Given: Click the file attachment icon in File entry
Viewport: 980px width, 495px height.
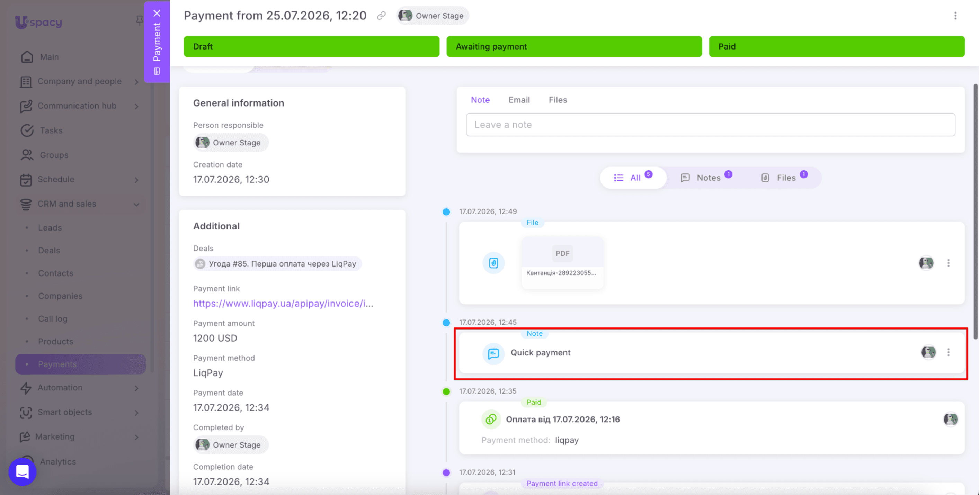Looking at the screenshot, I should click(493, 263).
